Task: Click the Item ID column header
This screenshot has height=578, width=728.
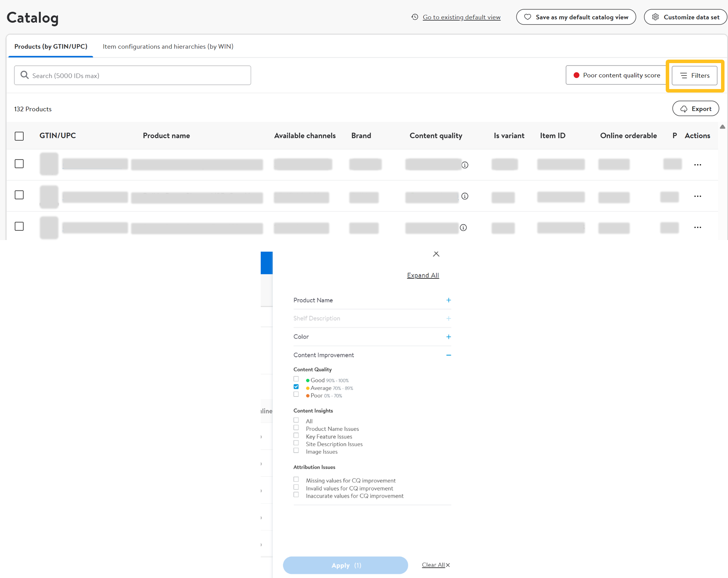Action: pyautogui.click(x=553, y=135)
